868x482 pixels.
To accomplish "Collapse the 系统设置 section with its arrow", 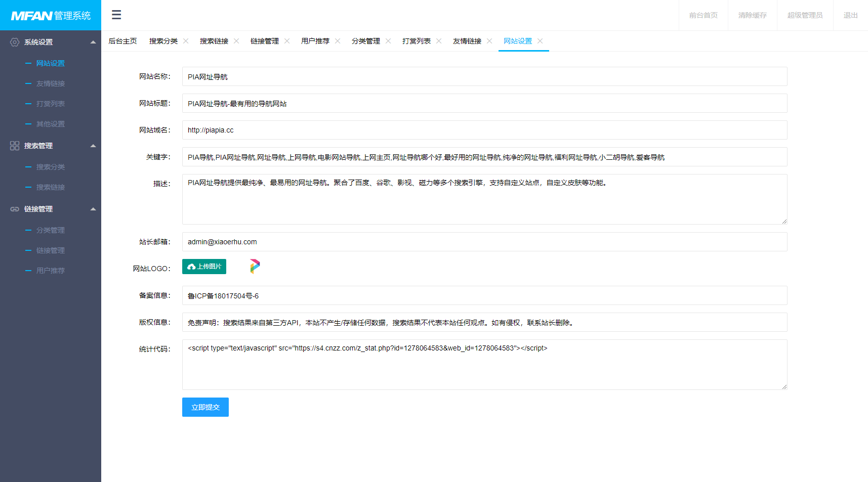I will 93,42.
